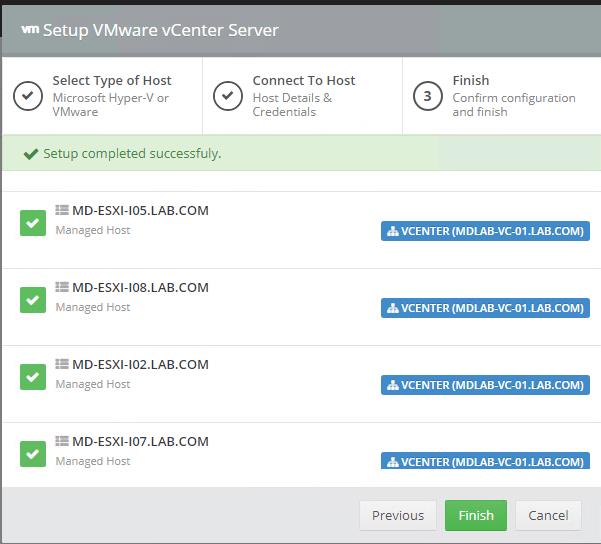601x544 pixels.
Task: Click the Previous button
Action: pos(398,515)
